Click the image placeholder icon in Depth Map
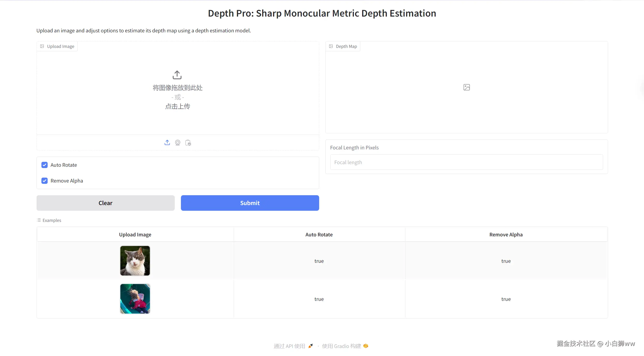This screenshot has height=356, width=644. [466, 87]
